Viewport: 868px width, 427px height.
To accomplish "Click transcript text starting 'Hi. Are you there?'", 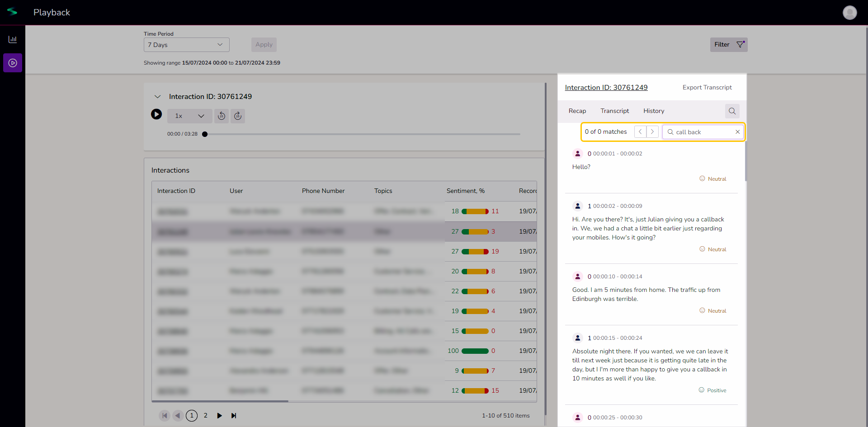I will coord(648,229).
